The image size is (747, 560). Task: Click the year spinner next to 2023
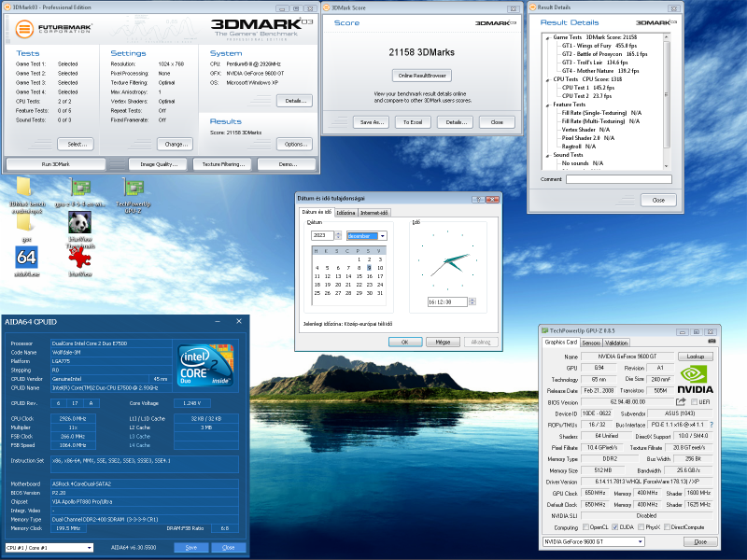[x=338, y=235]
